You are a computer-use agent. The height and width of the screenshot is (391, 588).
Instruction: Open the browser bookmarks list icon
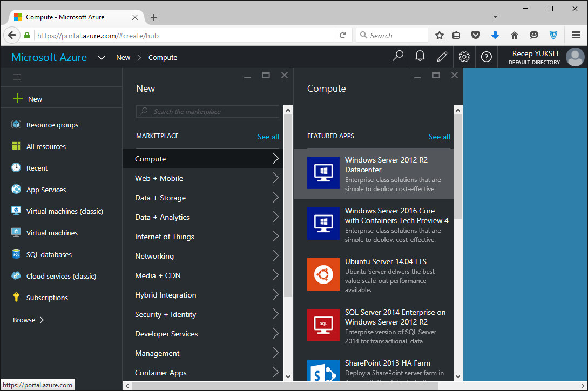[456, 35]
